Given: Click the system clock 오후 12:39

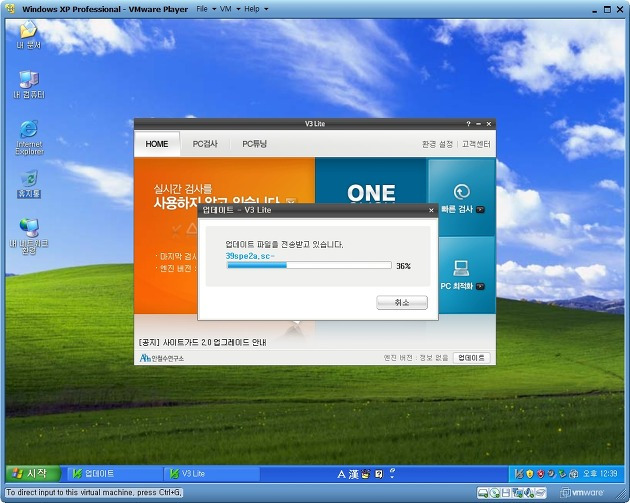Looking at the screenshot, I should 600,474.
